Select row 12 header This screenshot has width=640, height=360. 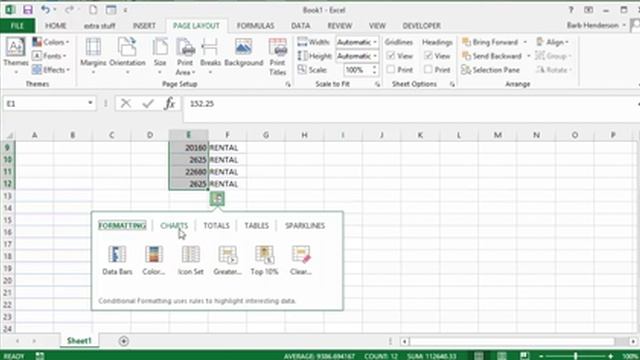pos(7,184)
